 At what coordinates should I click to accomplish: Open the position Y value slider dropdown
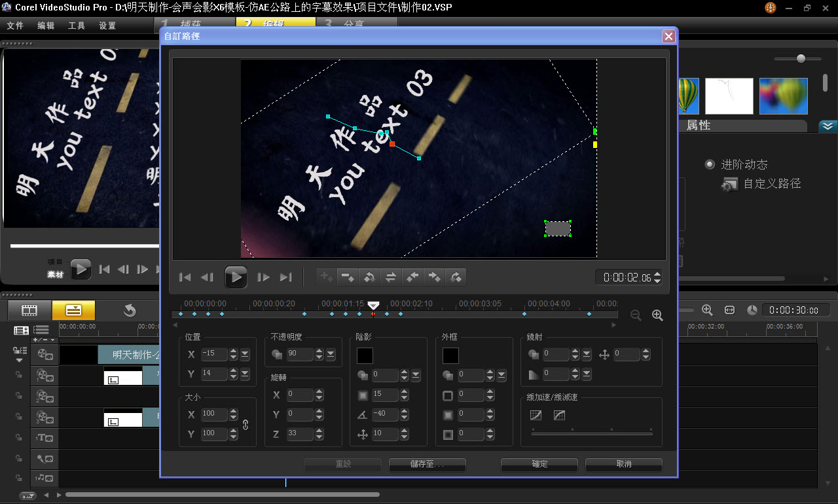[245, 374]
